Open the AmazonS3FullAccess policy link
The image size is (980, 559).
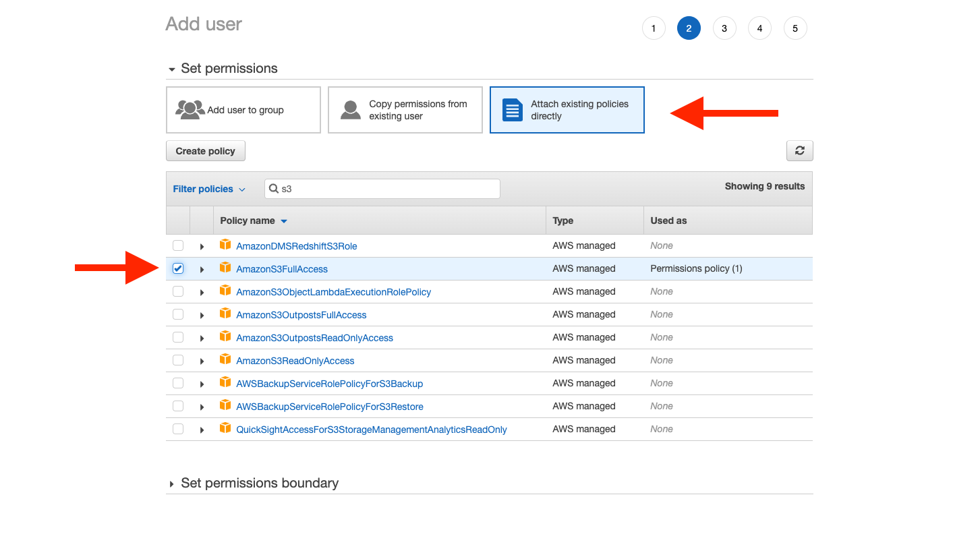282,269
